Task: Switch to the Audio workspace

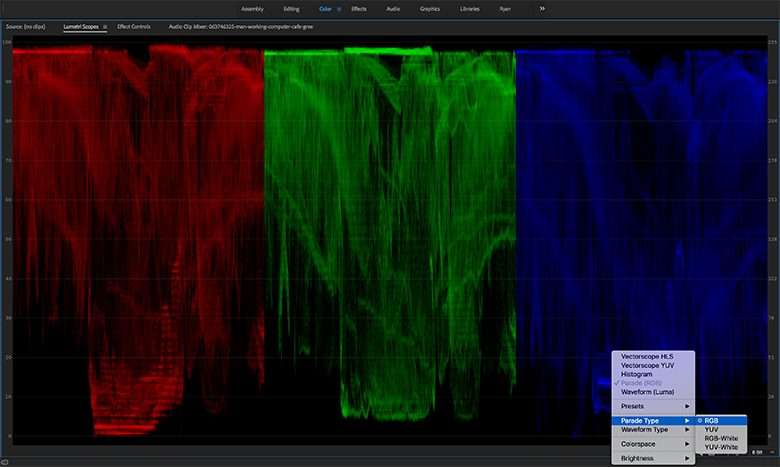Action: point(393,9)
